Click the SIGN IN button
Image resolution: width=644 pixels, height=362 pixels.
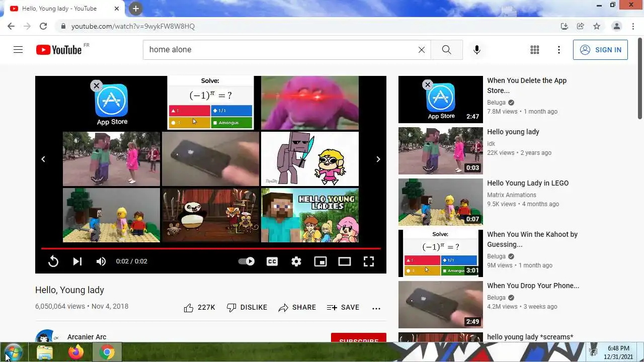click(x=600, y=50)
